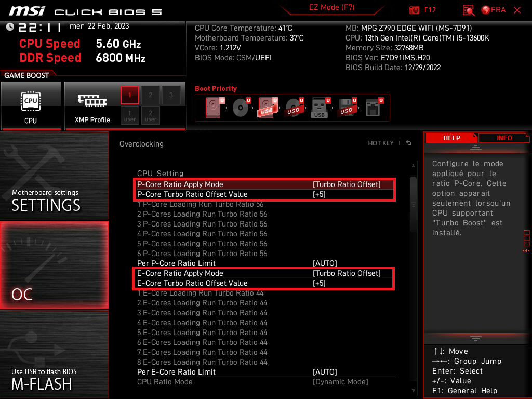Select the USB optical drive boot device
532x399 pixels.
[x=294, y=108]
